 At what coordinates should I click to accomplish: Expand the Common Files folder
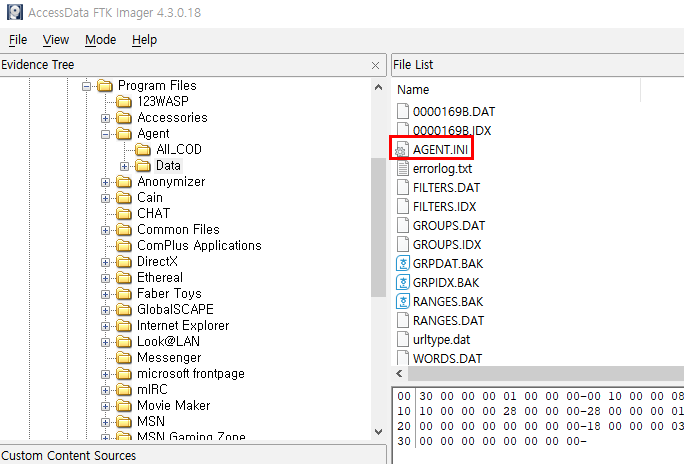pyautogui.click(x=105, y=230)
